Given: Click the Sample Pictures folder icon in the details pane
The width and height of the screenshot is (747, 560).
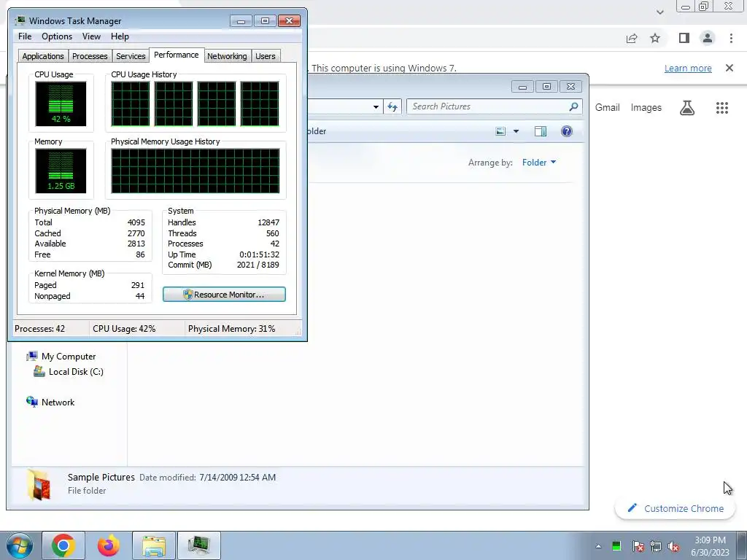Looking at the screenshot, I should [x=38, y=485].
